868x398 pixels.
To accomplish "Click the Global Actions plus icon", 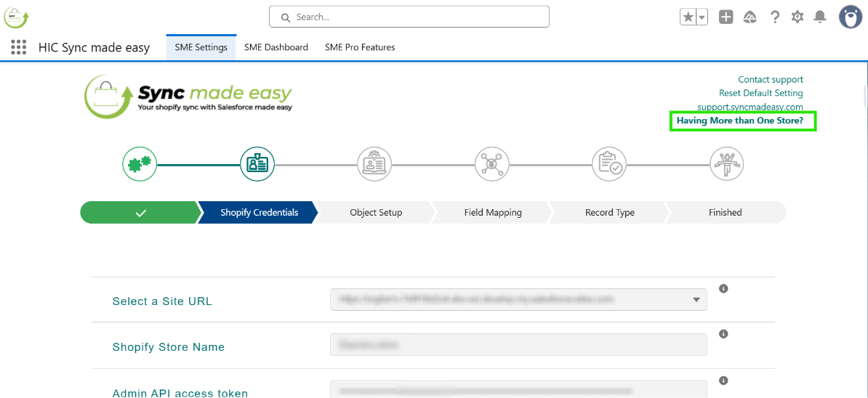I will [726, 17].
